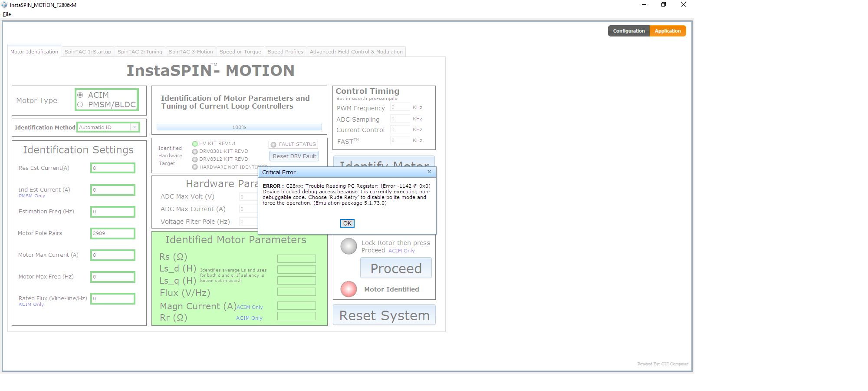
Task: Open the File menu
Action: pyautogui.click(x=7, y=14)
